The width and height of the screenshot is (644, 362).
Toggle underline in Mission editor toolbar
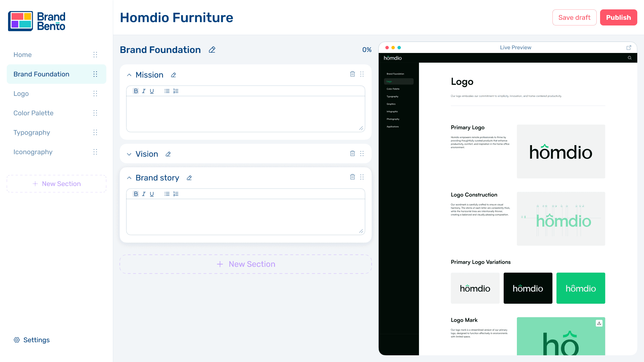[152, 91]
